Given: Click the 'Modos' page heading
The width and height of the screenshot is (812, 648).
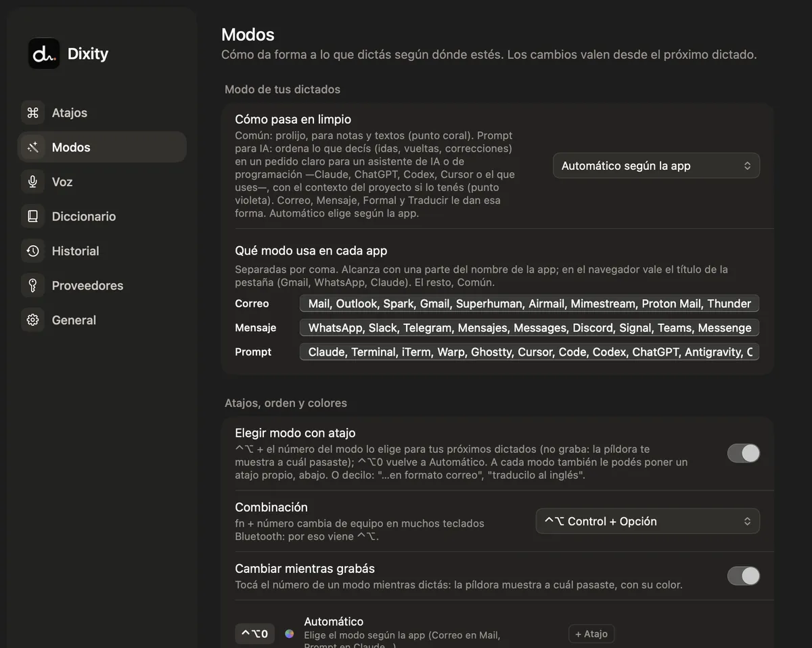Looking at the screenshot, I should (x=248, y=35).
